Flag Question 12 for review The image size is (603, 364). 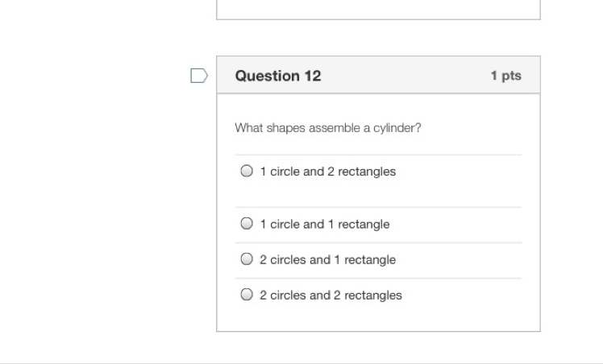(198, 76)
